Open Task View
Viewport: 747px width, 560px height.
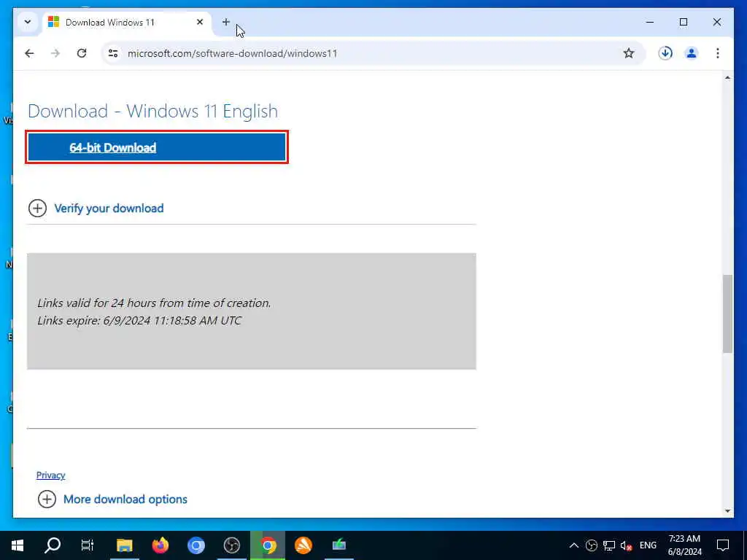click(88, 545)
